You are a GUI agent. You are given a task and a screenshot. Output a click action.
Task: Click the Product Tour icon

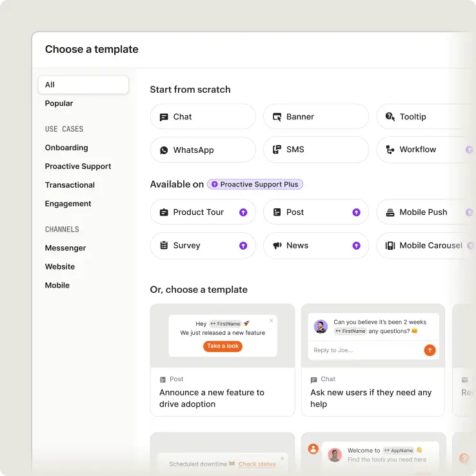pyautogui.click(x=164, y=212)
